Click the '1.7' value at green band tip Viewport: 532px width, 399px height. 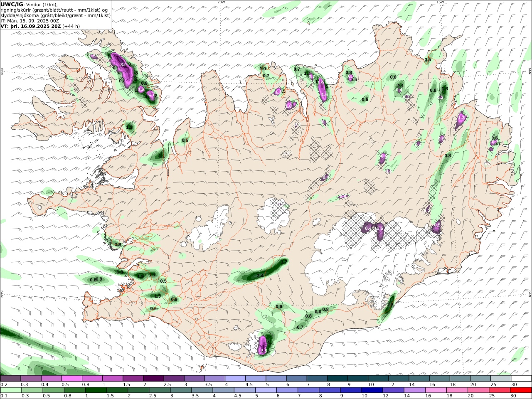[x=284, y=262]
